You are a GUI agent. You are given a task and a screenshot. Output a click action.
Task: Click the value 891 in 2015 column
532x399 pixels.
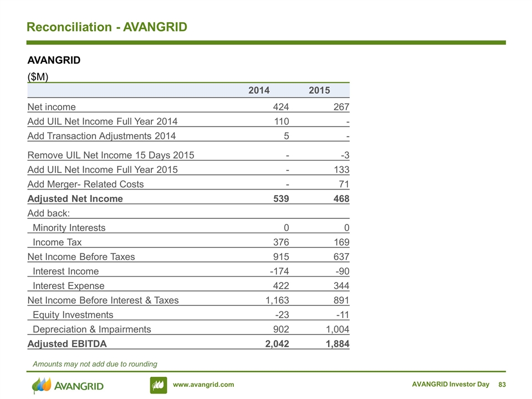341,300
